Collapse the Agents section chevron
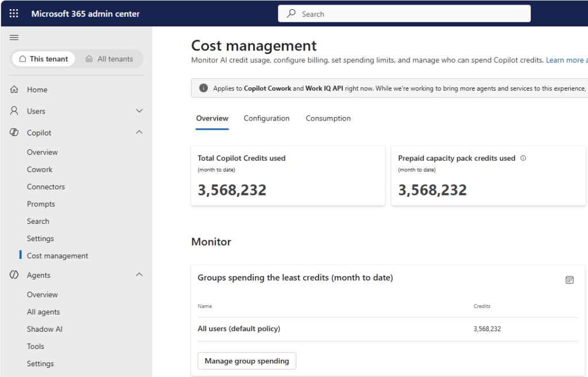 pos(139,274)
